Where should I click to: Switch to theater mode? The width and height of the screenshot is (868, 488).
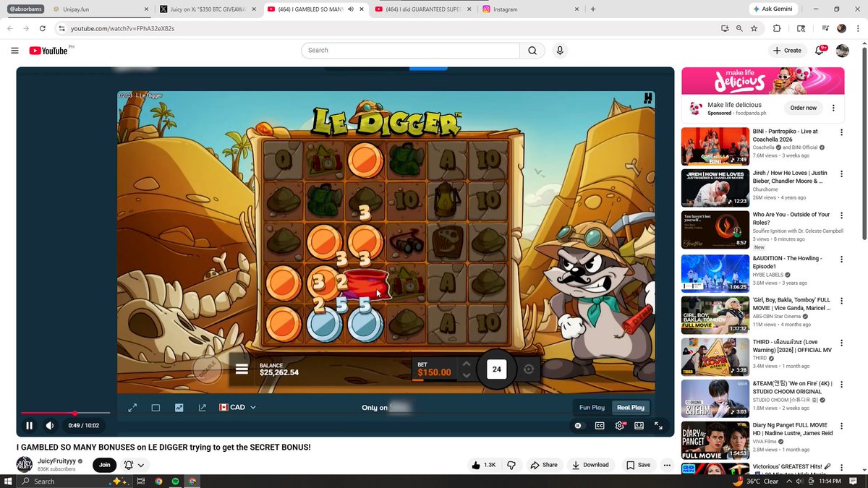click(x=639, y=426)
